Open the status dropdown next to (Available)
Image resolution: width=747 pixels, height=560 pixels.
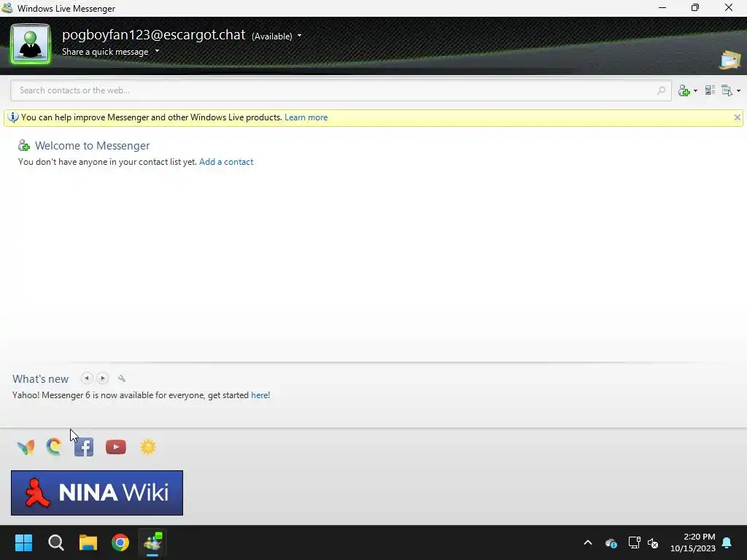299,36
